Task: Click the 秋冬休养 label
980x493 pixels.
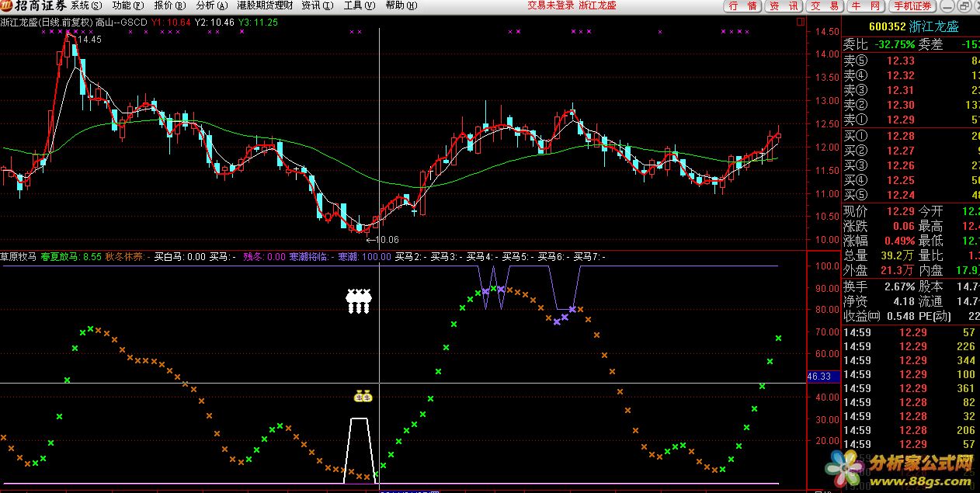Action: (x=127, y=256)
